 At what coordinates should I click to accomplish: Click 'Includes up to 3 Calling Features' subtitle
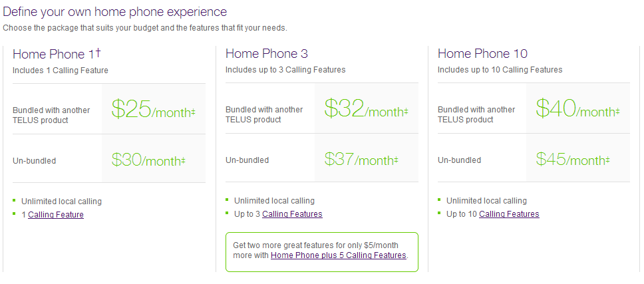285,70
